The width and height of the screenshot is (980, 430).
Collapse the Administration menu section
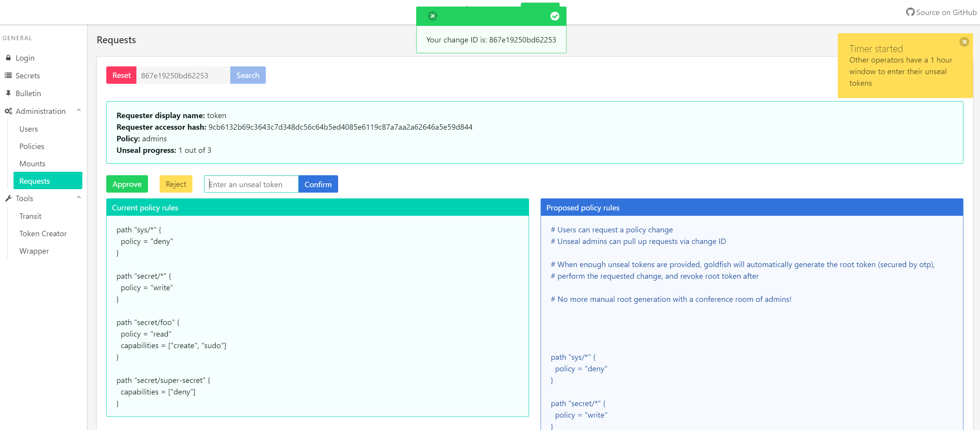(x=78, y=110)
